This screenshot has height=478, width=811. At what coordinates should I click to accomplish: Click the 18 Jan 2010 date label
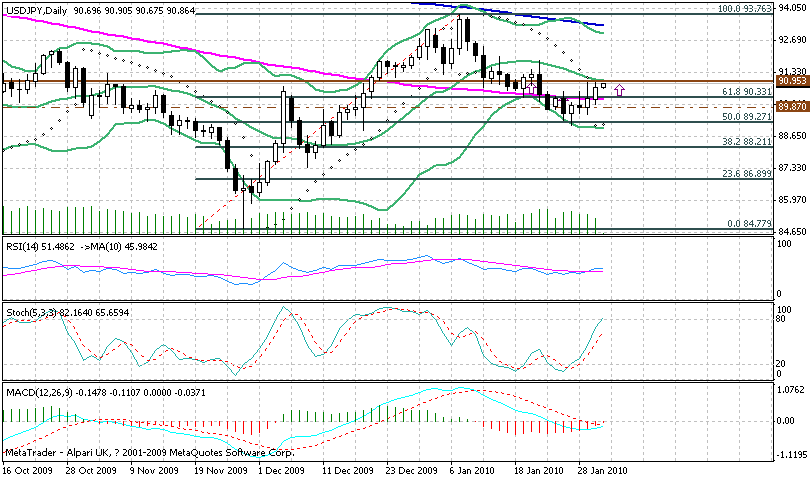click(x=537, y=470)
